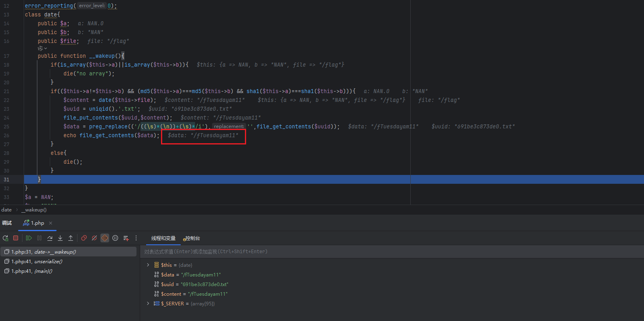The image size is (644, 321).
Task: Stop the debugging session
Action: (16, 238)
